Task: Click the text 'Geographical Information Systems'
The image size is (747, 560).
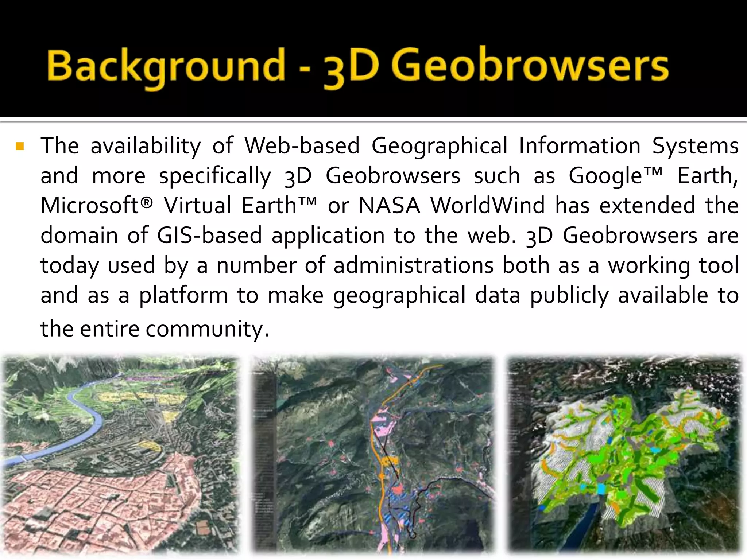Action: [555, 147]
